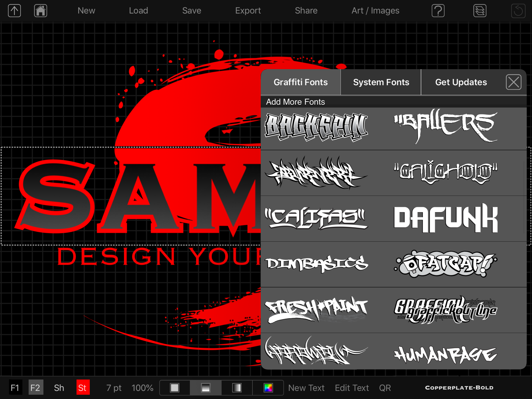The width and height of the screenshot is (532, 399).
Task: Switch to Graffiti Fonts tab
Action: (301, 82)
